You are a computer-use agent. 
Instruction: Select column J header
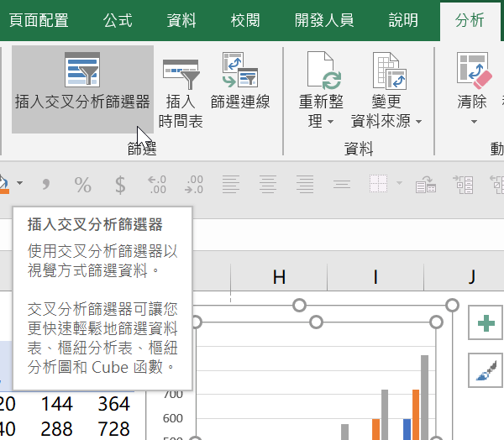pyautogui.click(x=464, y=277)
